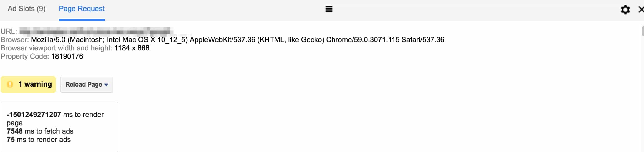Click the -1501249271207 ms render page value
The width and height of the screenshot is (644, 152).
click(x=34, y=115)
